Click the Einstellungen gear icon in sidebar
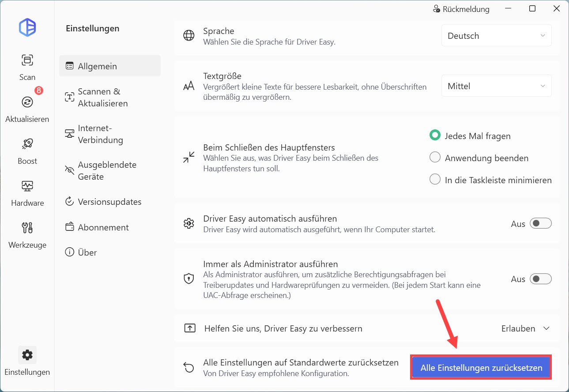This screenshot has width=569, height=392. point(27,355)
